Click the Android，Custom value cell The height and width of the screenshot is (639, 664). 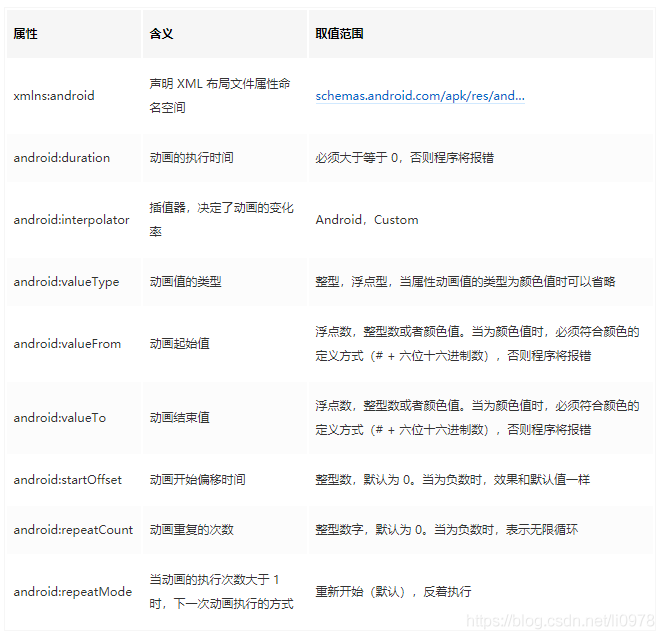pyautogui.click(x=481, y=220)
